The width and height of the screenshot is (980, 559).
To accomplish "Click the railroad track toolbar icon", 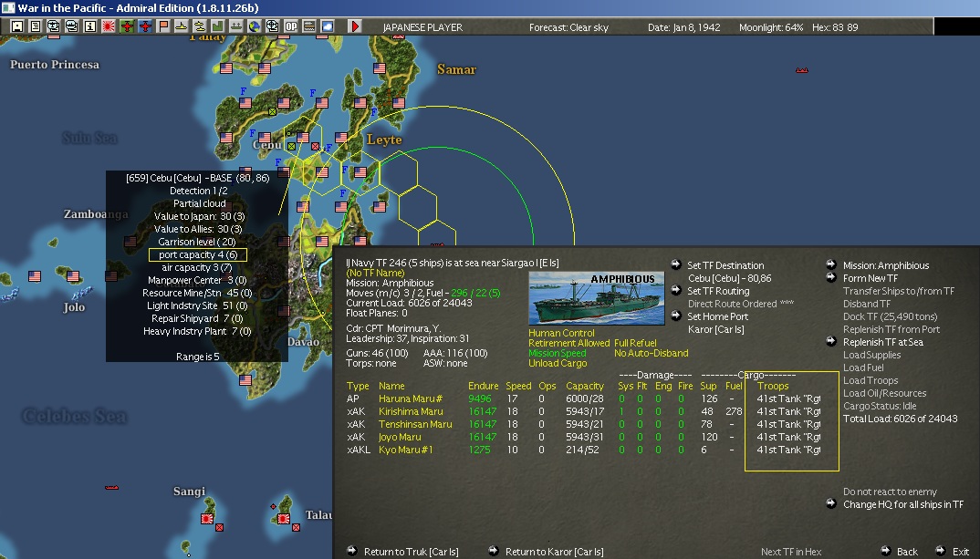I will pyautogui.click(x=309, y=26).
